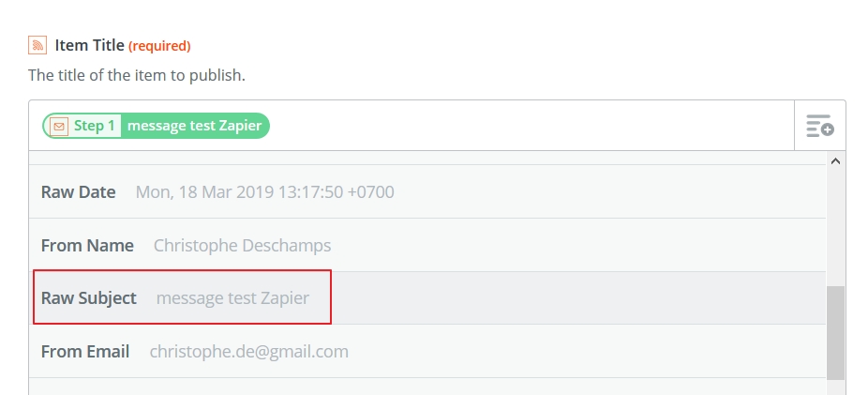Select the Raw Date field label
Image resolution: width=868 pixels, height=395 pixels.
78,191
